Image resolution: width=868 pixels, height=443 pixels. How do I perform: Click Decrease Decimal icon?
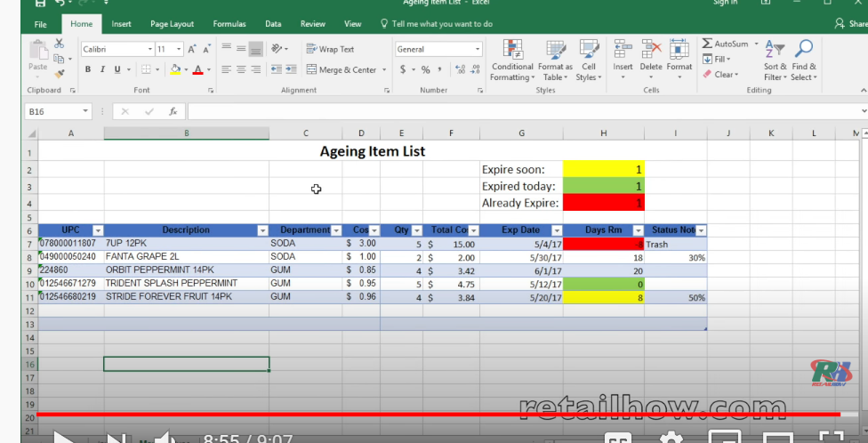476,69
